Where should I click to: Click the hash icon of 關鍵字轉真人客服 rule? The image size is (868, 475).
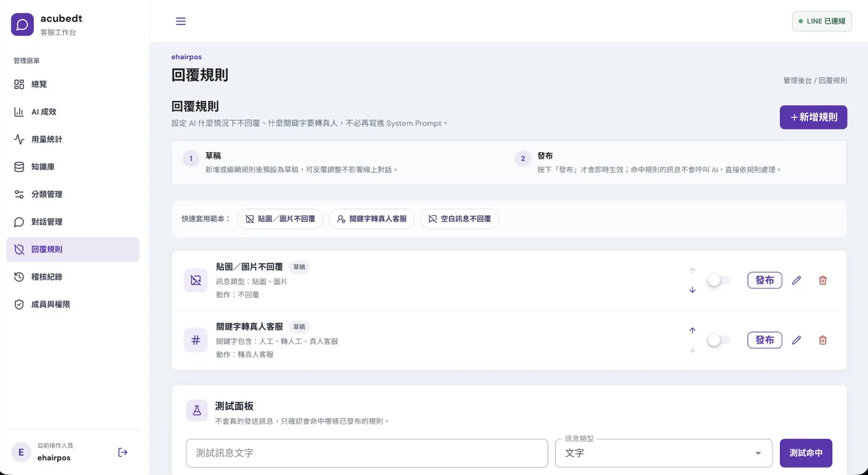195,340
